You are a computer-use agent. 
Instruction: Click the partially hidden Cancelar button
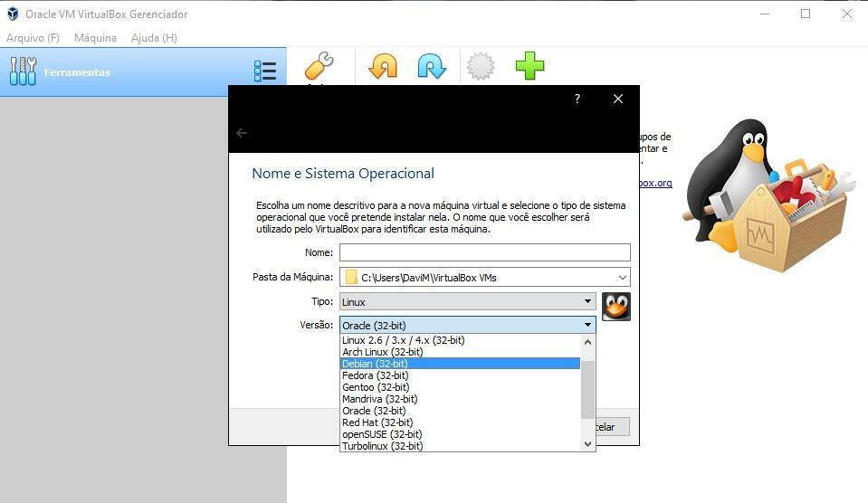coord(612,427)
